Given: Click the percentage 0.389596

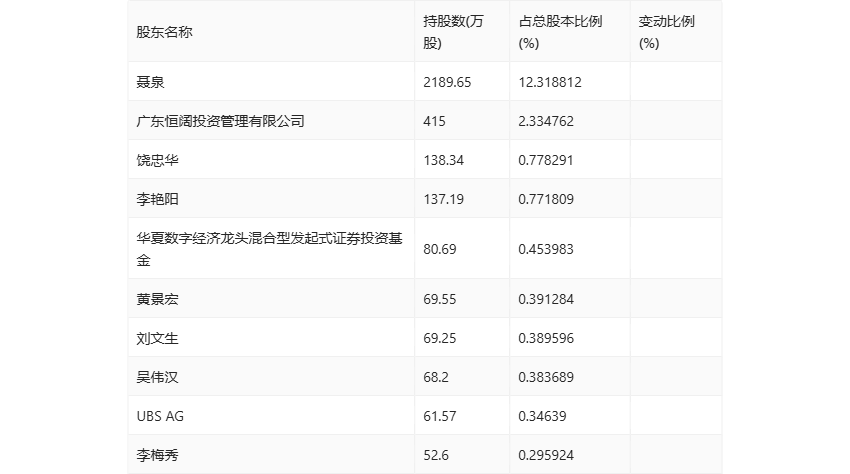Looking at the screenshot, I should (x=546, y=338).
